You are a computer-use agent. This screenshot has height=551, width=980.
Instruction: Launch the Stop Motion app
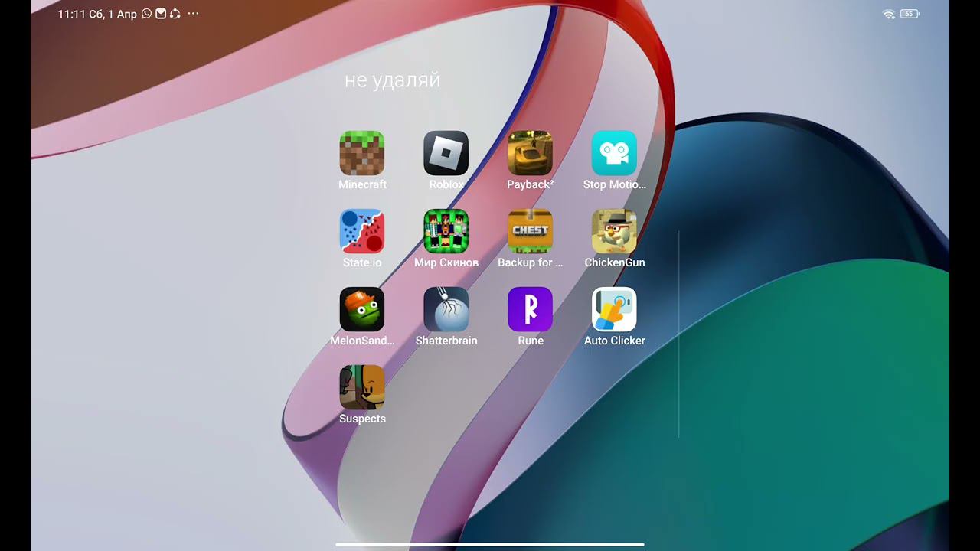(x=614, y=153)
